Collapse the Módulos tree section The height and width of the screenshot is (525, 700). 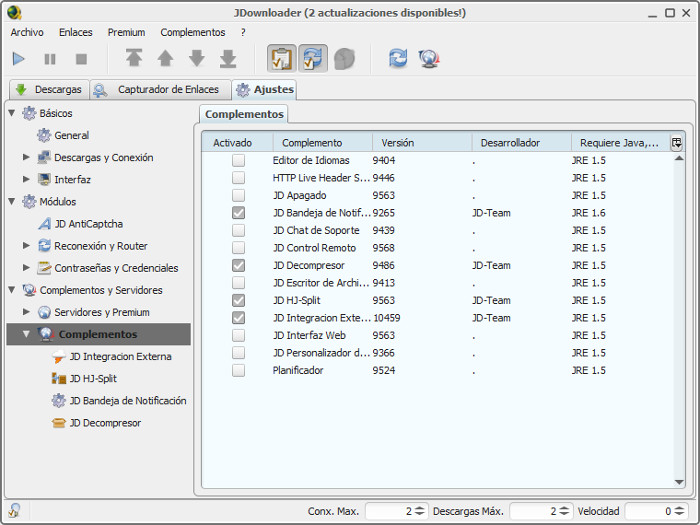(12, 201)
